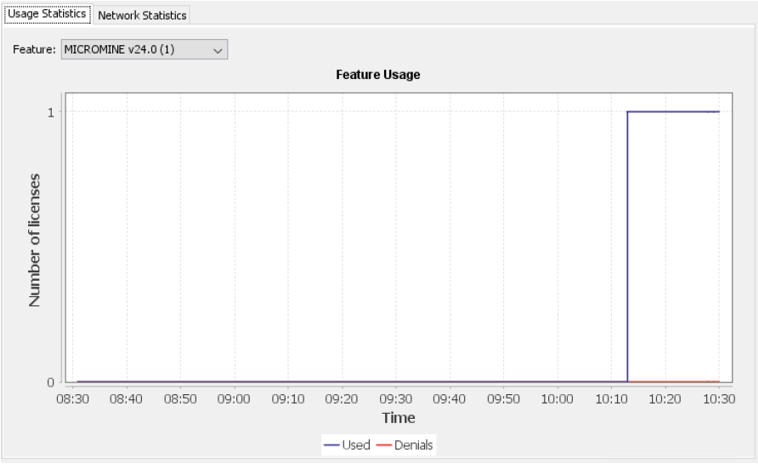Click the 09:30 time axis label

pos(395,399)
